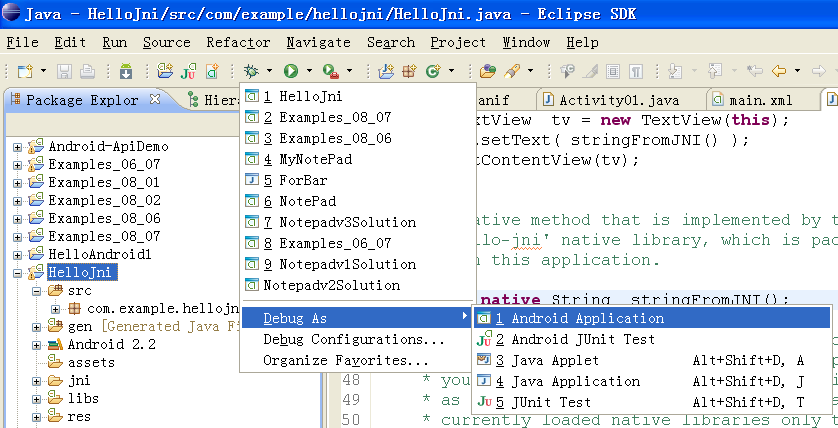Click the New Android XML File icon
Image resolution: width=838 pixels, height=428 pixels.
[x=212, y=71]
